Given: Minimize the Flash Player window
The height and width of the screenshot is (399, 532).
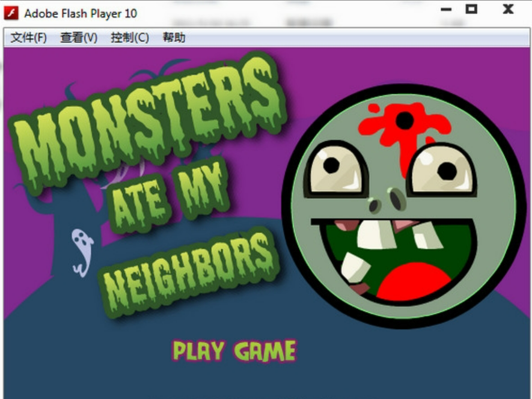Looking at the screenshot, I should tap(446, 10).
